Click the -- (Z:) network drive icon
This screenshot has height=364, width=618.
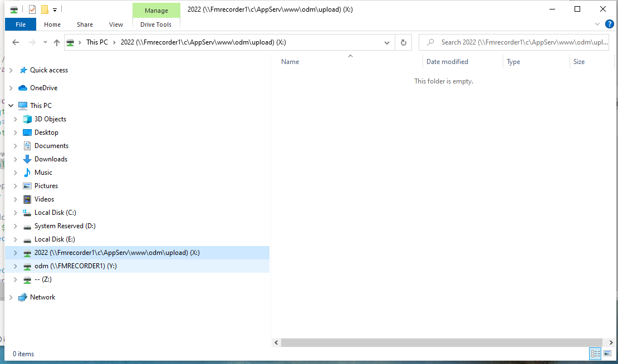(27, 280)
